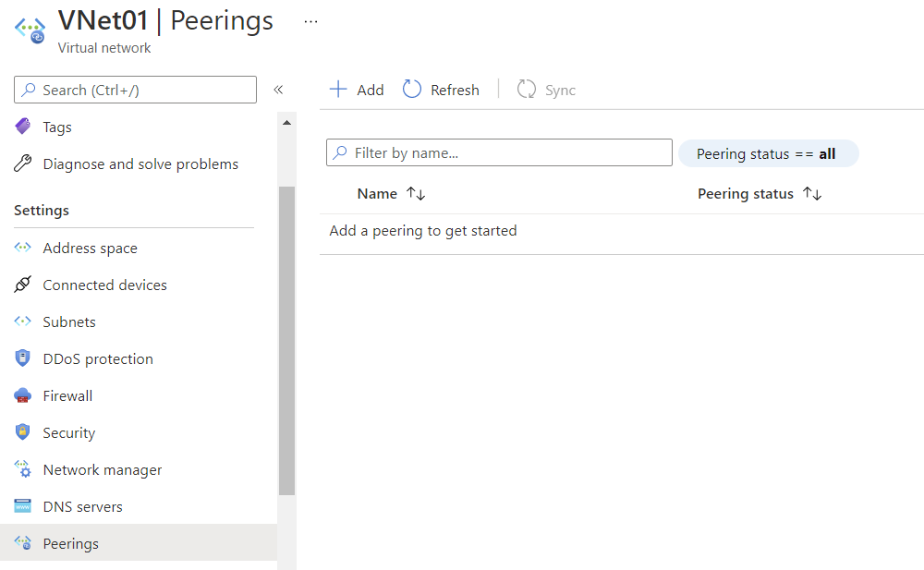This screenshot has width=924, height=570.
Task: Click the Network manager gear icon
Action: pos(22,469)
